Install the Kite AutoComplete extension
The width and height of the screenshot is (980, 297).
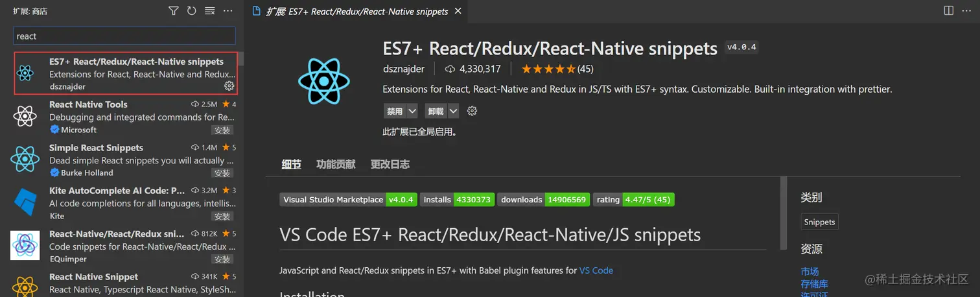point(222,216)
